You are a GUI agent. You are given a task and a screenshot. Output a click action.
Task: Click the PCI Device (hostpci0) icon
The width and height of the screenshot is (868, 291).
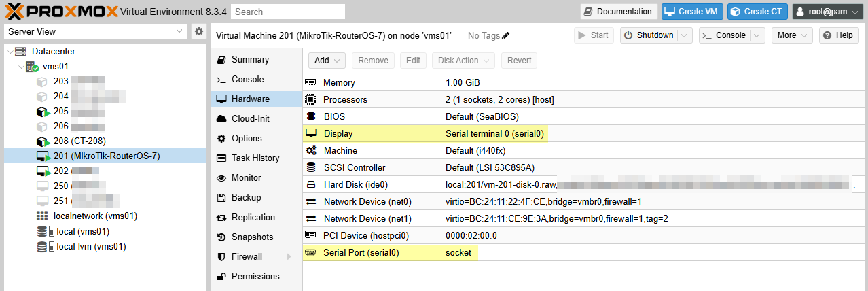[310, 235]
